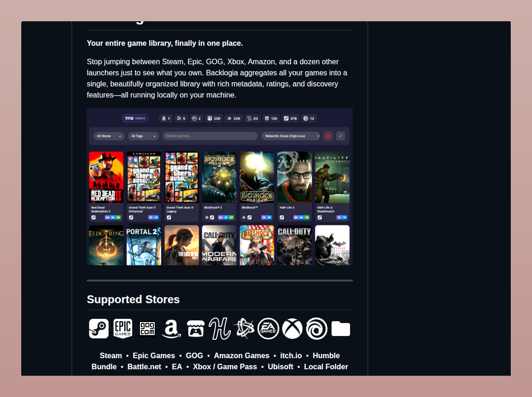This screenshot has height=397, width=532.
Task: Click the 'itch.io' store name text
Action: (291, 355)
